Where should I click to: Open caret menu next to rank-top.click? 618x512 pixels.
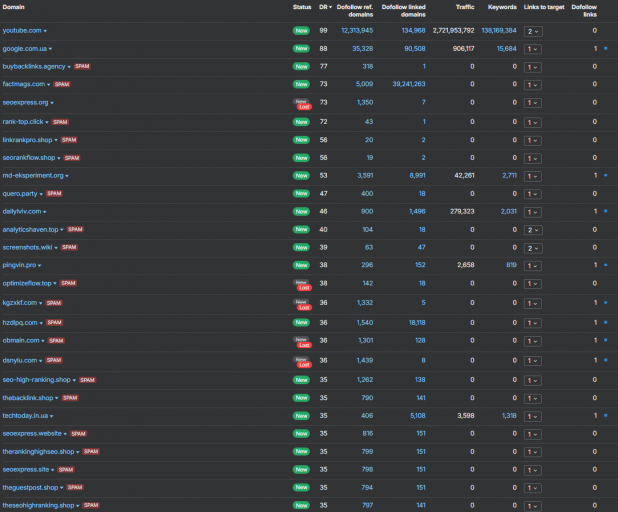click(x=47, y=122)
